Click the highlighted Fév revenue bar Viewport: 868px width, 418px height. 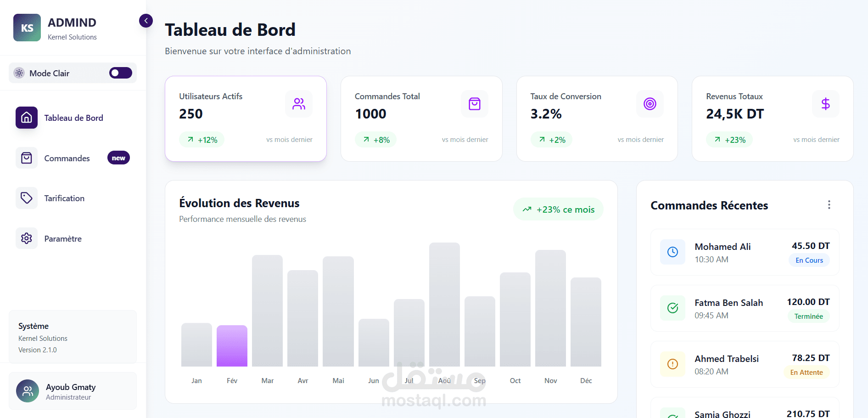click(x=232, y=345)
